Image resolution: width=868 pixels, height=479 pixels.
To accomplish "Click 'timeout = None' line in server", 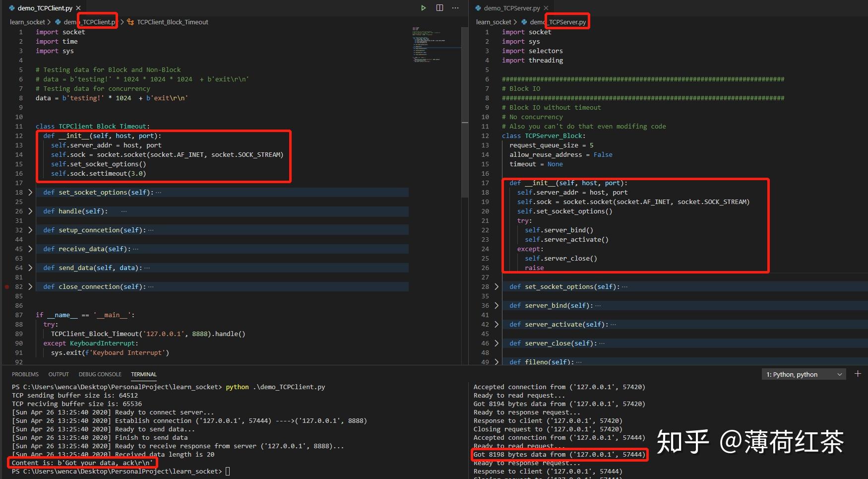I will 536,164.
